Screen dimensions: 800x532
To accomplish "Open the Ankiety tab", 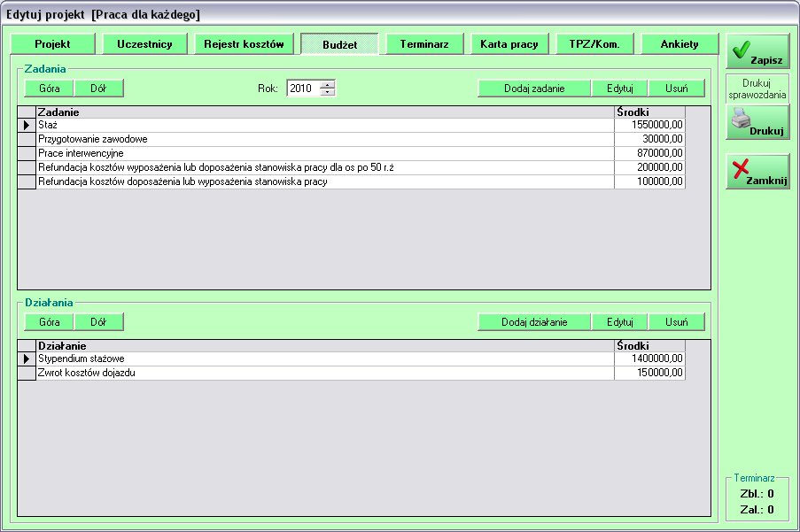I will coord(680,44).
